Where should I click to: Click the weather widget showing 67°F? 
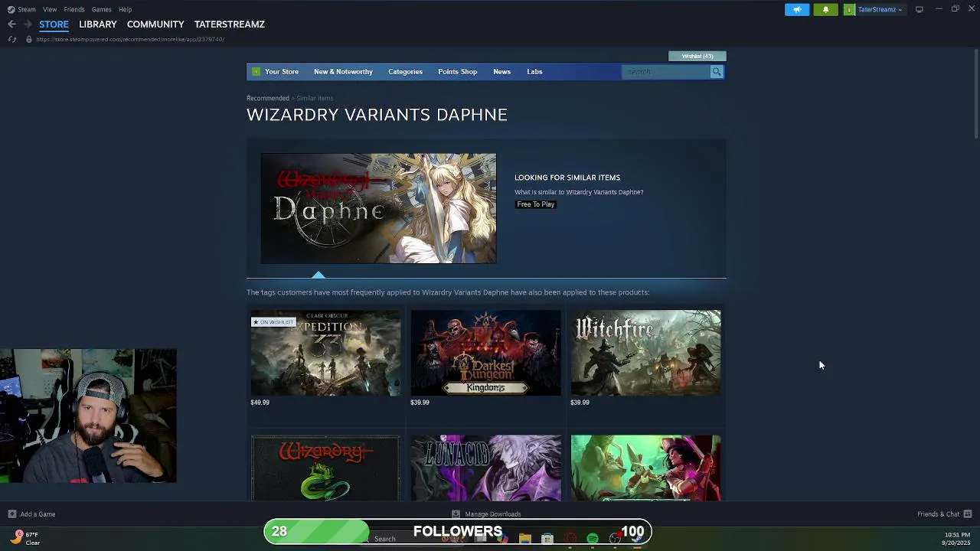click(24, 539)
